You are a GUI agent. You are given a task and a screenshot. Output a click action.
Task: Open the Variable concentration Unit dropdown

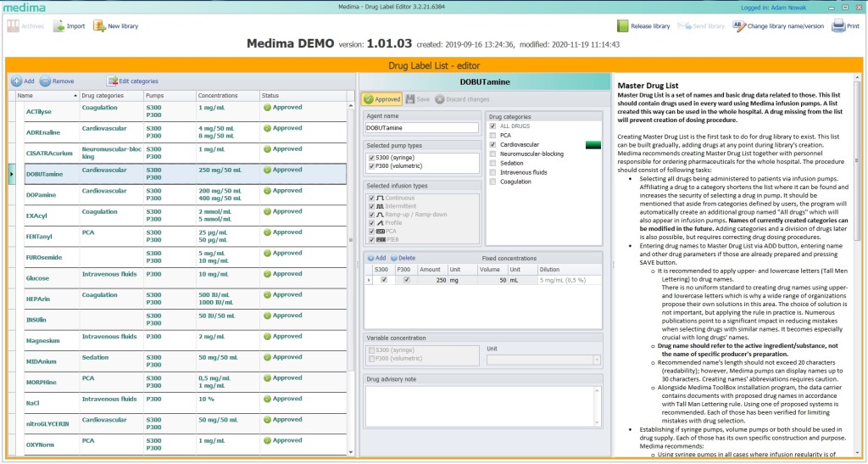(x=596, y=360)
